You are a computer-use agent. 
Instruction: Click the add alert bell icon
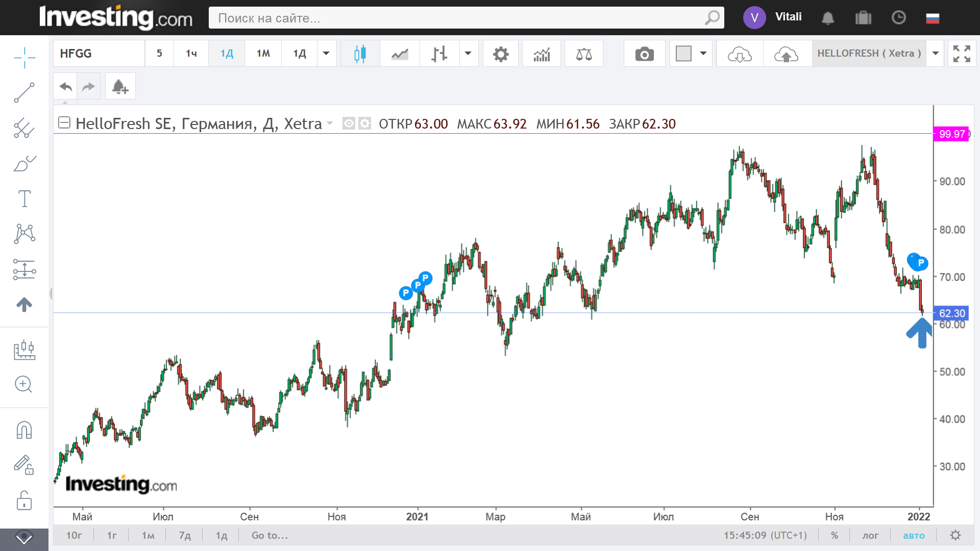coord(120,86)
